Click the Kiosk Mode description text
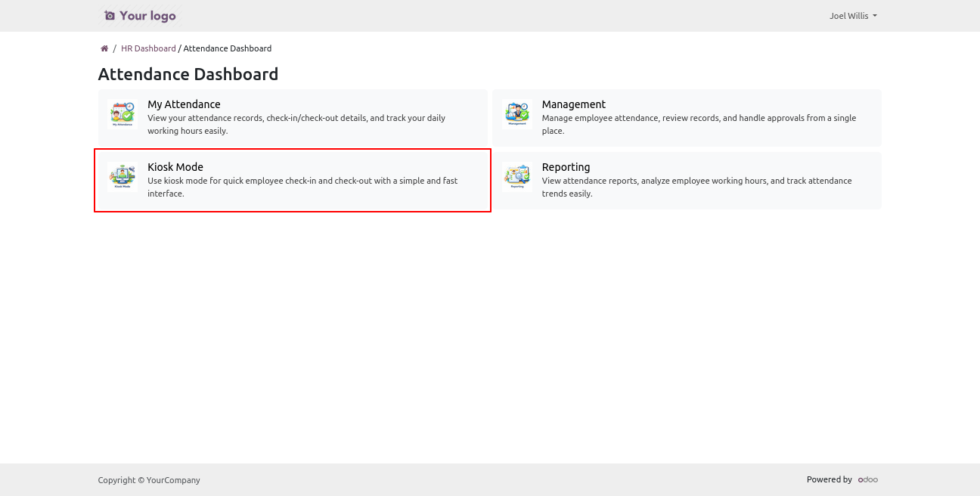 pyautogui.click(x=302, y=187)
